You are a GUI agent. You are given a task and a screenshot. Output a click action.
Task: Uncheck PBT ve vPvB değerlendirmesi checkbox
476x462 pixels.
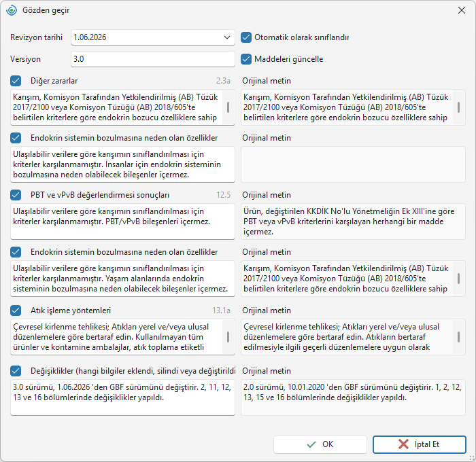tap(16, 195)
